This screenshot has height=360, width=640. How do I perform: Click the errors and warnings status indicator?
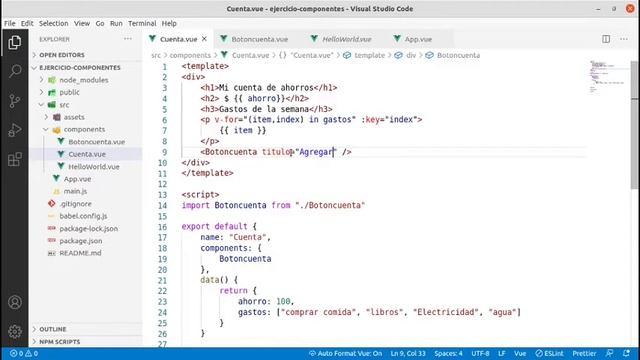pyautogui.click(x=24, y=353)
